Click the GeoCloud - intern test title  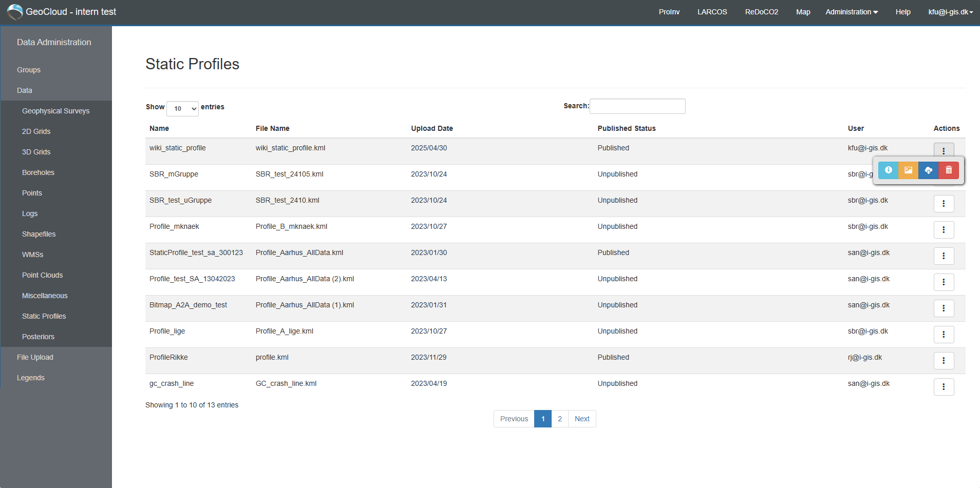pyautogui.click(x=71, y=12)
